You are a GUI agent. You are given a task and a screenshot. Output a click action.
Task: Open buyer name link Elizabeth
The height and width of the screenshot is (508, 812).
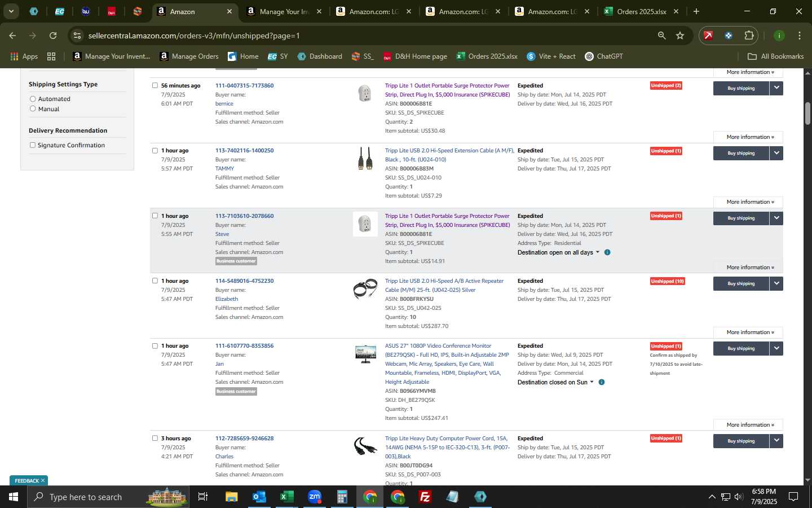point(227,299)
